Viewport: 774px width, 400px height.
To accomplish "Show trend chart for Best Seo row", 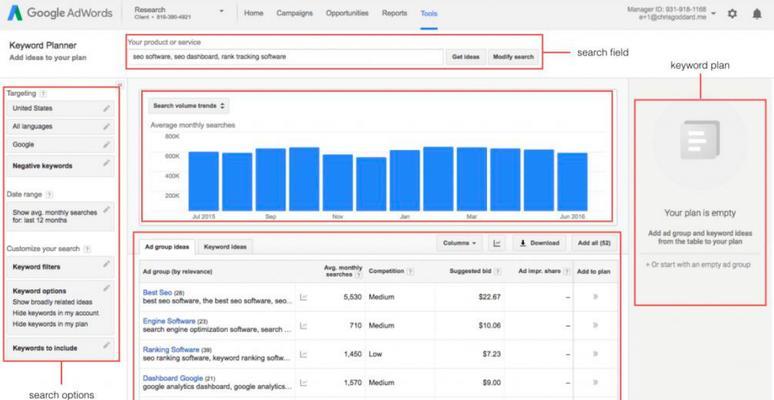I will (x=304, y=297).
